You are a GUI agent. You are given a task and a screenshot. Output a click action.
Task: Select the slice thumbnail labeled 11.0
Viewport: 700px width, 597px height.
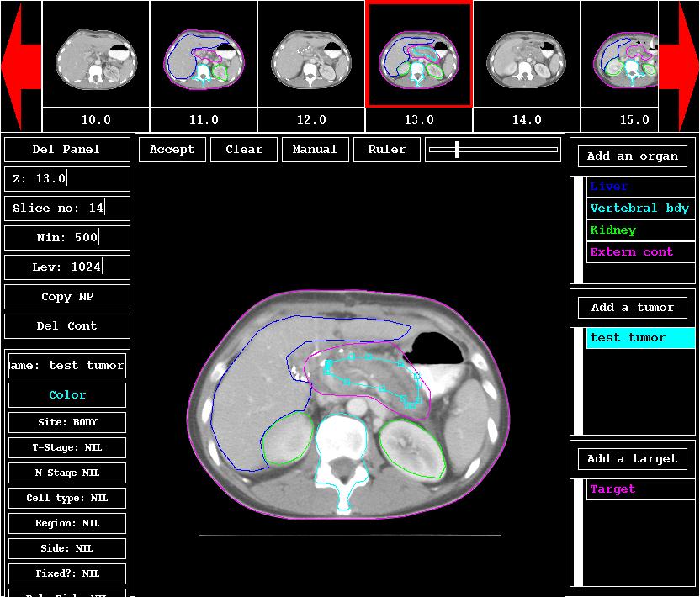204,55
